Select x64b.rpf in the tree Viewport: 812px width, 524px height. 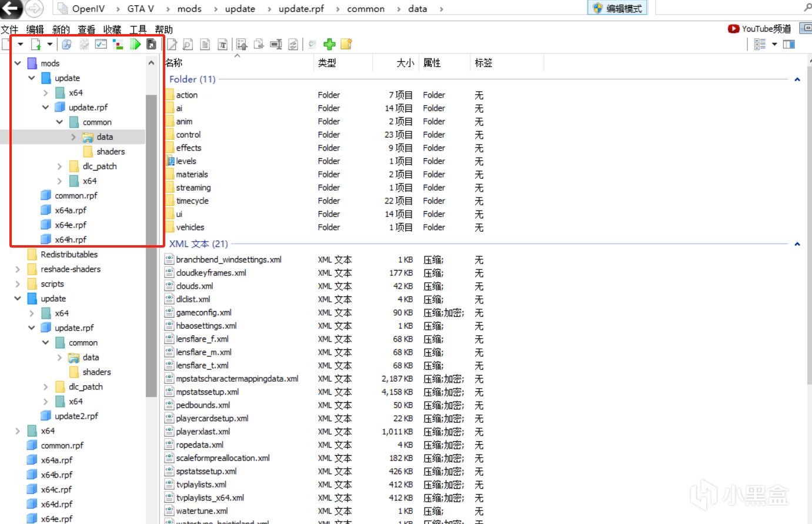point(56,475)
